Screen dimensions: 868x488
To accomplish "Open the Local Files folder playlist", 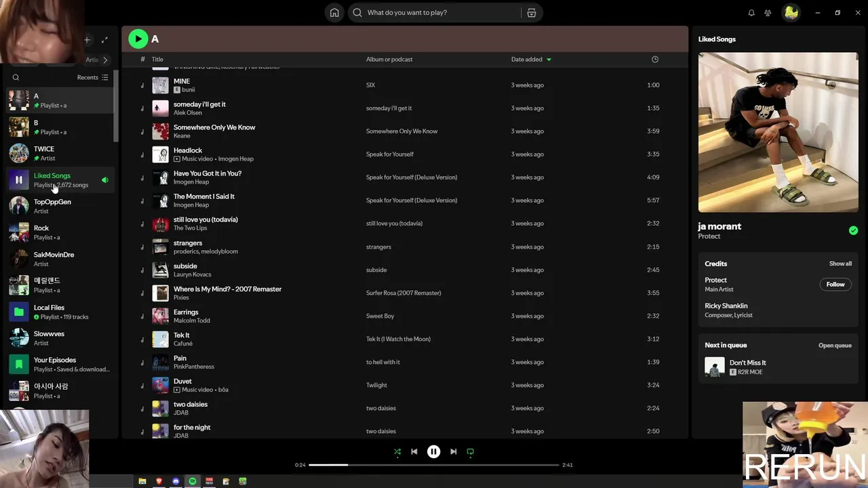I will [x=61, y=312].
